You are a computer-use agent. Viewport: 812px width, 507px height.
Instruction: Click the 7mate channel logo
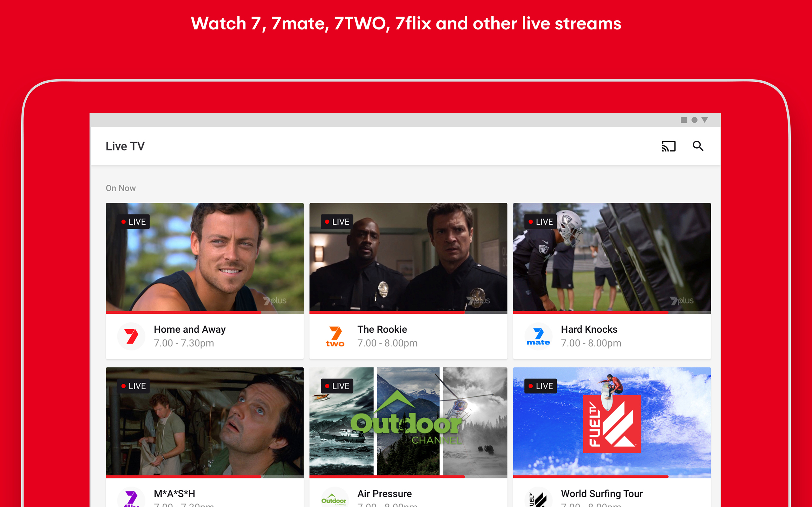(538, 336)
